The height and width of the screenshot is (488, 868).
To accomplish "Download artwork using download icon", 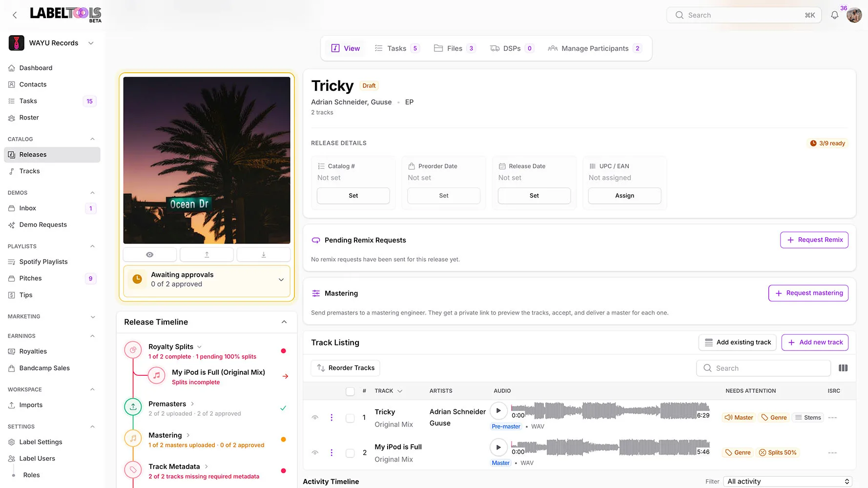I will click(x=264, y=255).
